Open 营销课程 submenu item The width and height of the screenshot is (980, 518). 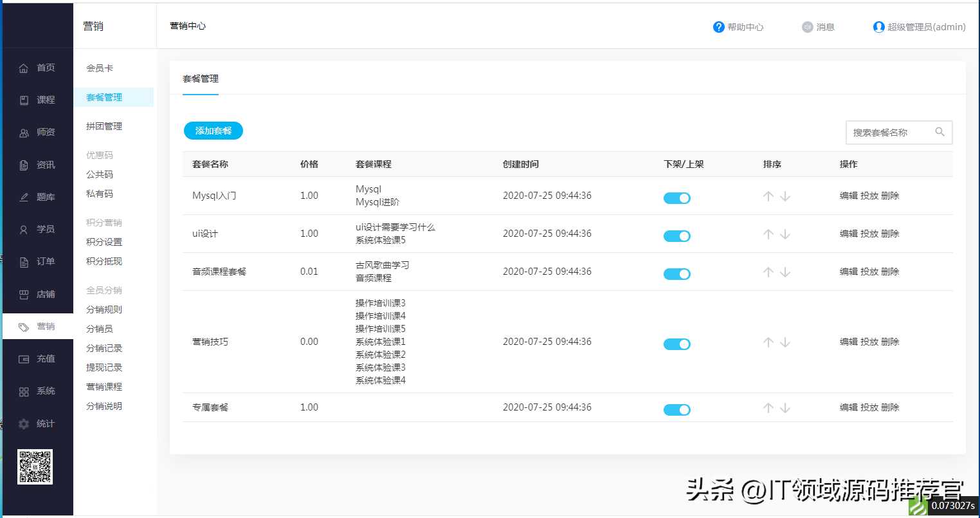[104, 387]
